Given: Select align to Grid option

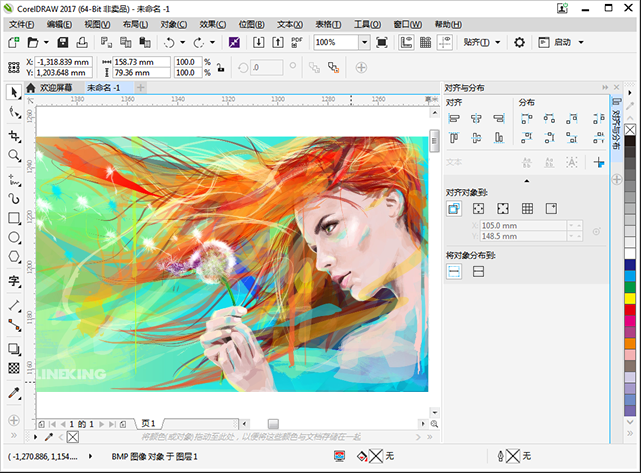Looking at the screenshot, I should [527, 208].
